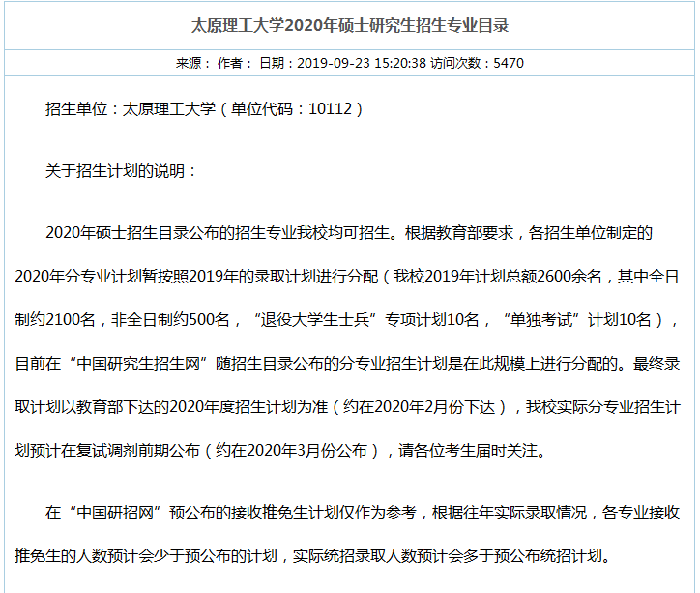Click the line 招生单位：太原理工大学（单位代码：10112）
Image resolution: width=700 pixels, height=593 pixels.
206,109
